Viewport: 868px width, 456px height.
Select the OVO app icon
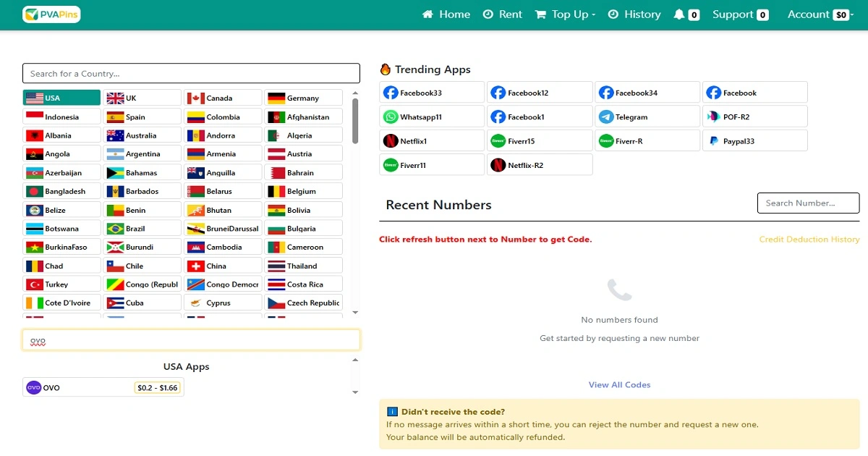tap(34, 387)
